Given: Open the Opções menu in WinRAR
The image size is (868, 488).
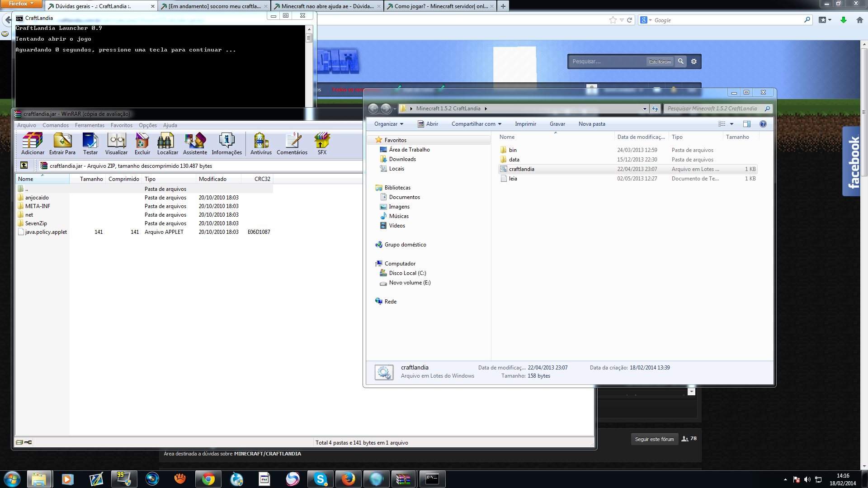Looking at the screenshot, I should coord(148,125).
